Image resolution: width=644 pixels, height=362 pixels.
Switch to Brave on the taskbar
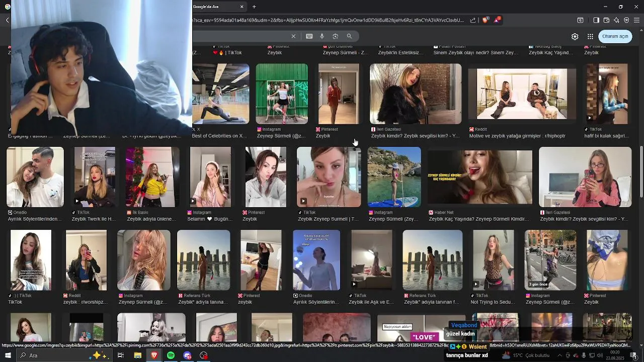[154, 355]
